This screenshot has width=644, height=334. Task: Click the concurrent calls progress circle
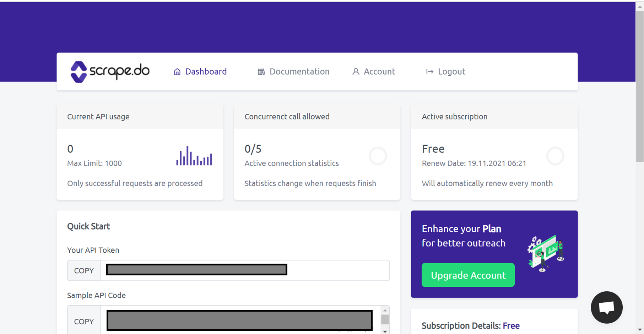pyautogui.click(x=378, y=156)
